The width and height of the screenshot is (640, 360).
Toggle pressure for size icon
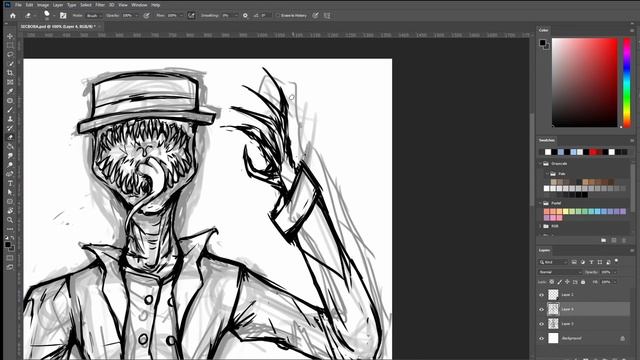click(x=315, y=16)
